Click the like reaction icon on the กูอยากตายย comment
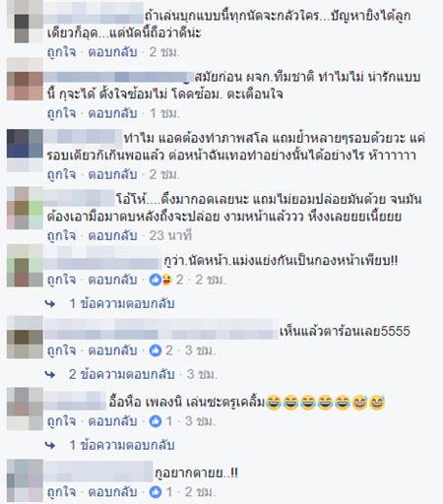 point(156,492)
